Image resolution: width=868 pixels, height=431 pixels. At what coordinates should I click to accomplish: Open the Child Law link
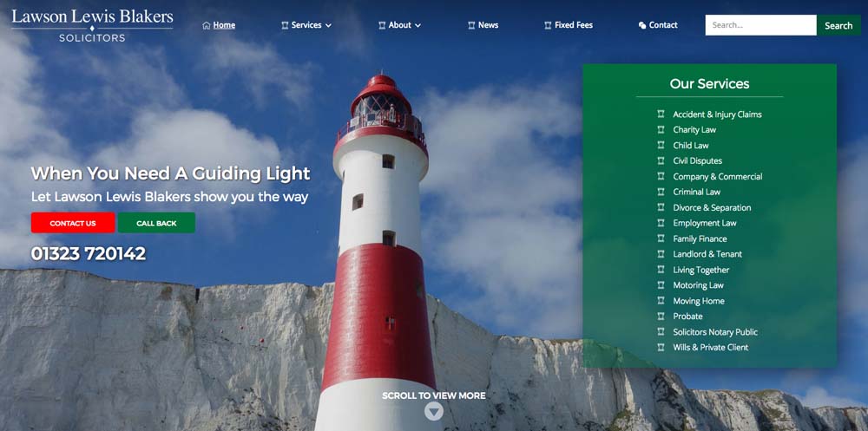pyautogui.click(x=691, y=146)
